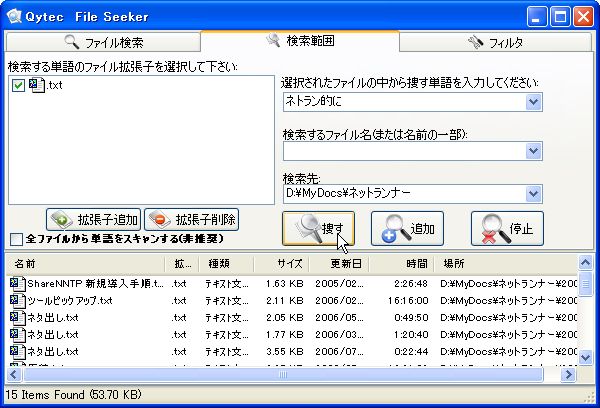Screen dimensions: 600x408
Task: Click the empty file name input field
Action: [x=404, y=151]
